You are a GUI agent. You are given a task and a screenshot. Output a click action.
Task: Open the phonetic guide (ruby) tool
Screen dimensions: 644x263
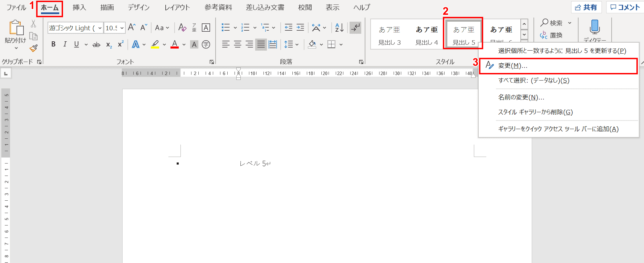coord(194,28)
